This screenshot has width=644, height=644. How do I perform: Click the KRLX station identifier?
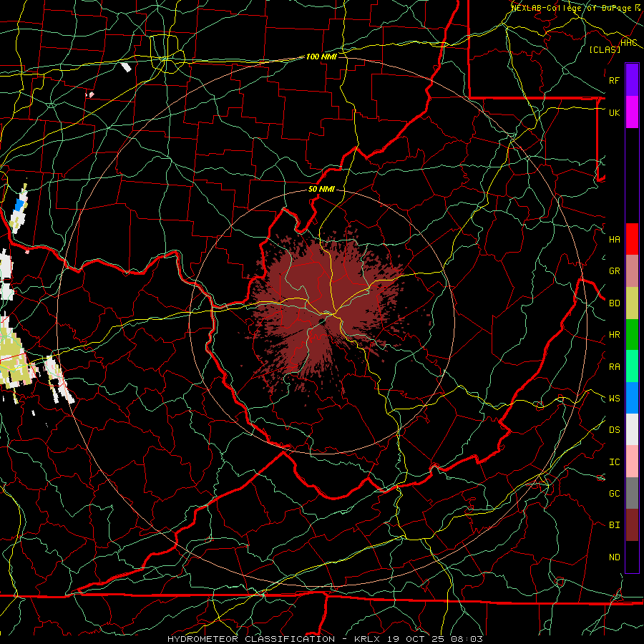[x=367, y=639]
